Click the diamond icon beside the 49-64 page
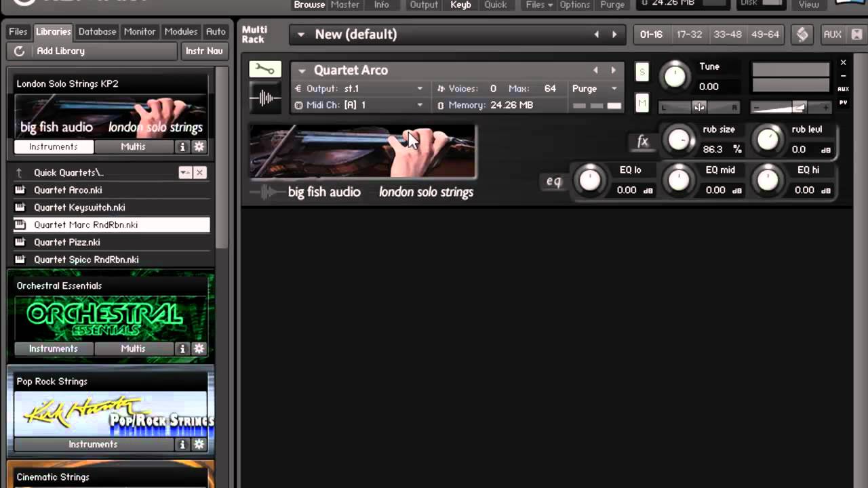 click(802, 35)
